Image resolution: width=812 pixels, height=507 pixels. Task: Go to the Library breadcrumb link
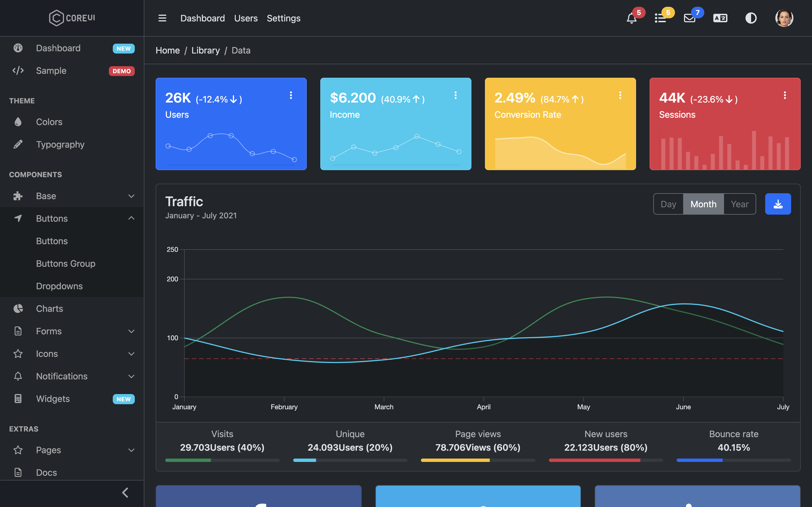point(205,50)
